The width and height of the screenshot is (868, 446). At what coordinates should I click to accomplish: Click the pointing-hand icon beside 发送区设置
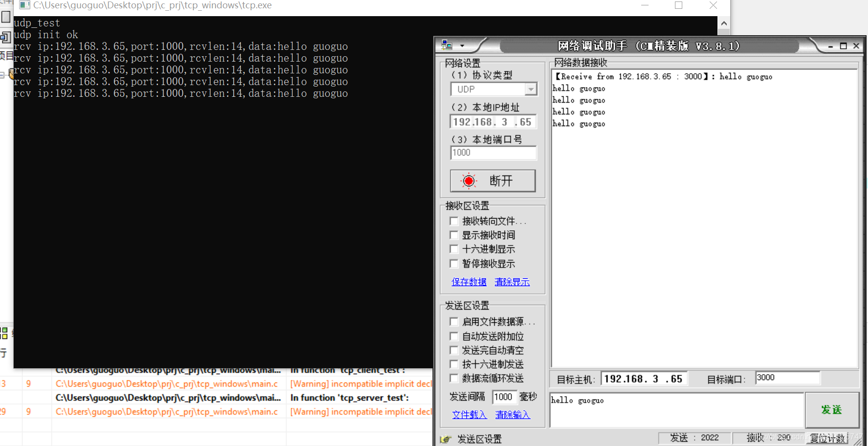(x=446, y=439)
